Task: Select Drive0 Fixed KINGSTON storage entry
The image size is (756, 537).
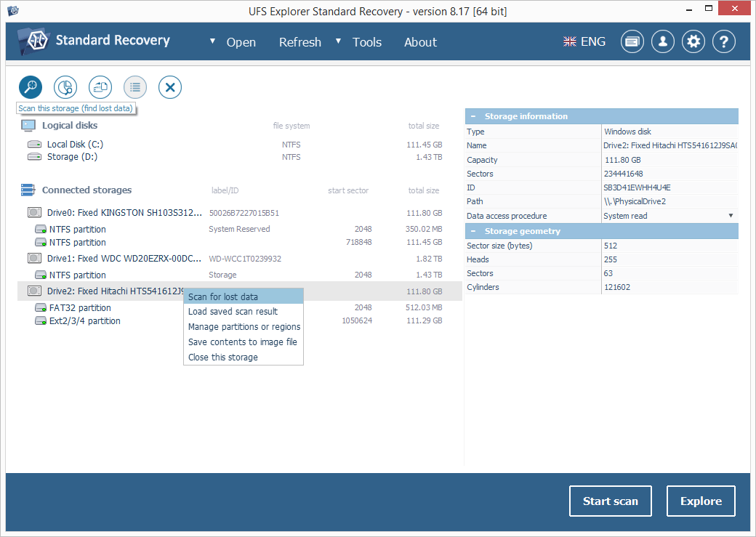Action: coord(124,213)
